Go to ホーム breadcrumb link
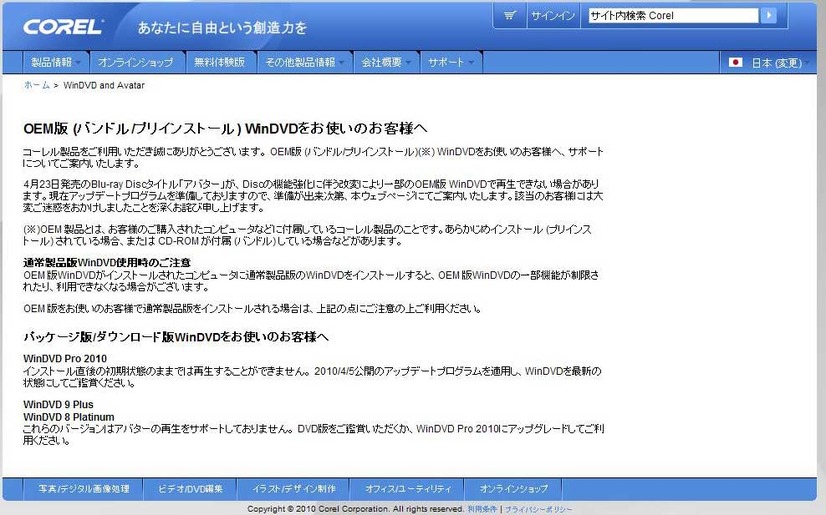Screen dimensions: 826x515 point(36,85)
